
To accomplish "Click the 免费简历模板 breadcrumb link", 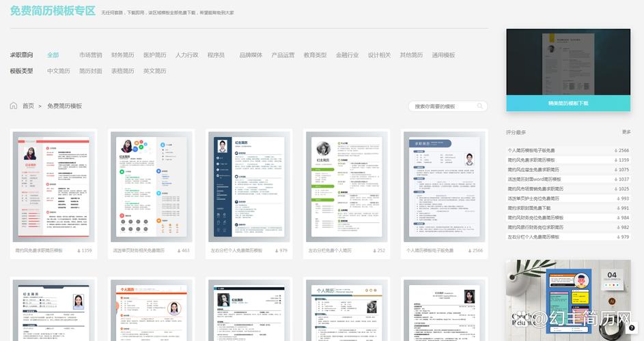I will click(x=64, y=106).
